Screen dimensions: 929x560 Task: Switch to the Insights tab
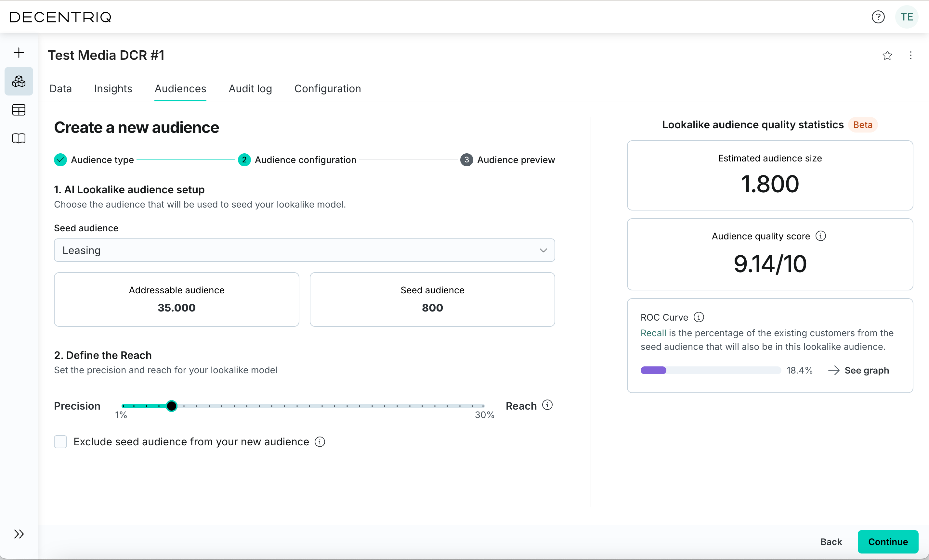(x=113, y=89)
